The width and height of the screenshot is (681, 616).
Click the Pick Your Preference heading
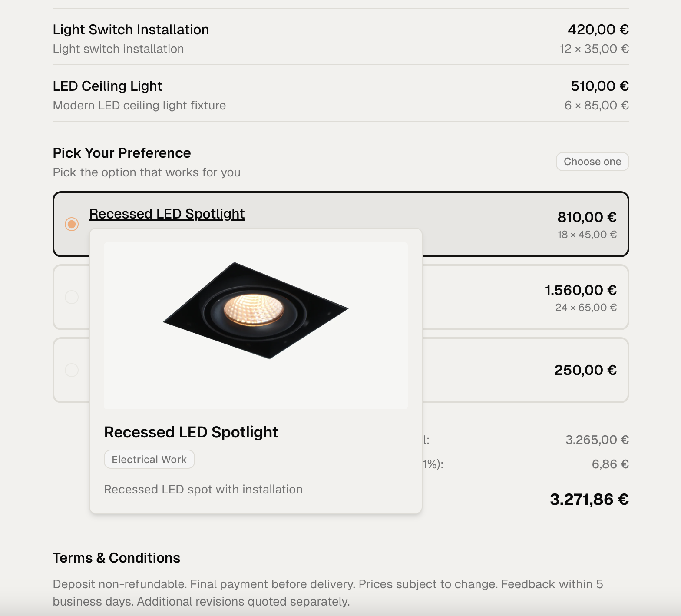click(x=122, y=153)
